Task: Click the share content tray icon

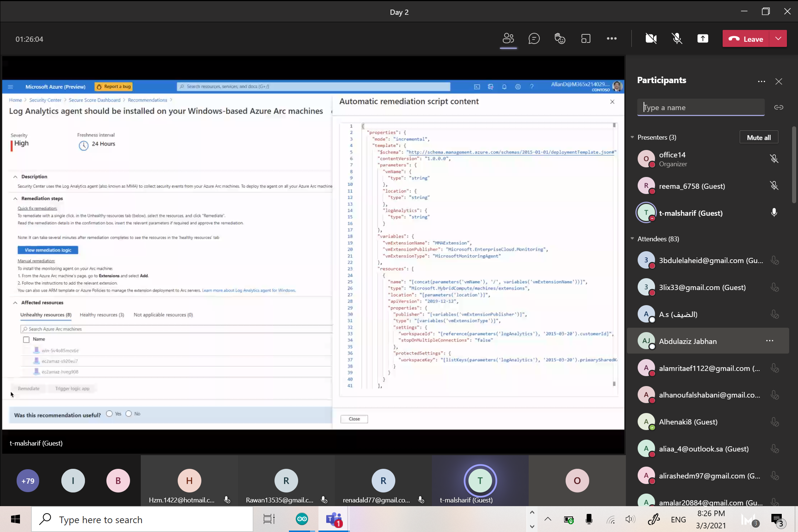Action: [x=703, y=39]
